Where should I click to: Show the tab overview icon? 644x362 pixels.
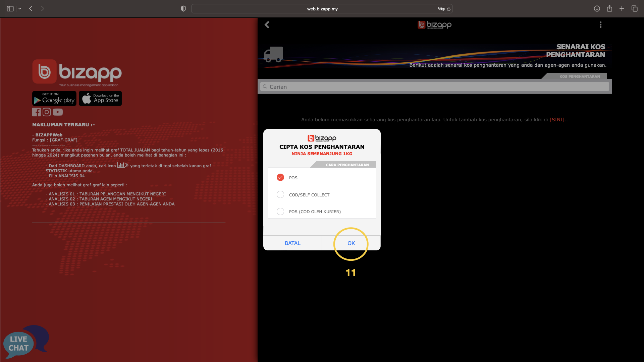[x=634, y=9]
